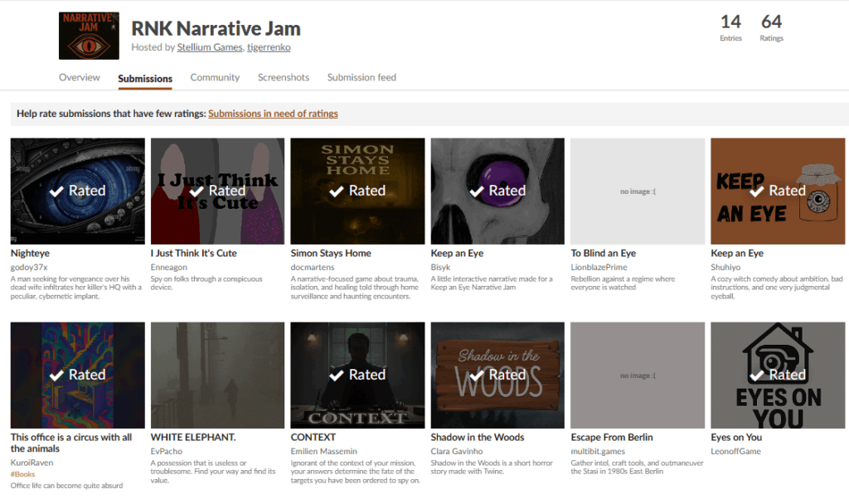
Task: Click the #Books tag link
Action: click(x=22, y=474)
